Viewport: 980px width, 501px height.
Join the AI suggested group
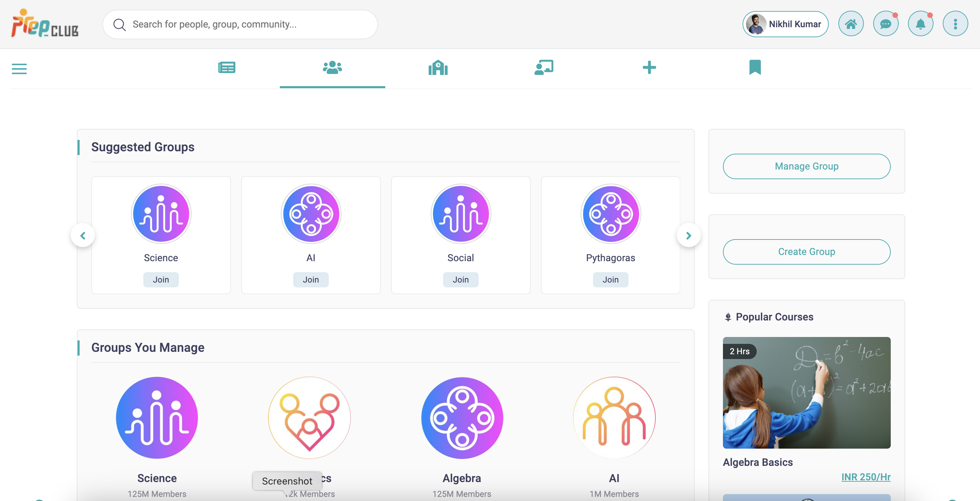(x=311, y=279)
